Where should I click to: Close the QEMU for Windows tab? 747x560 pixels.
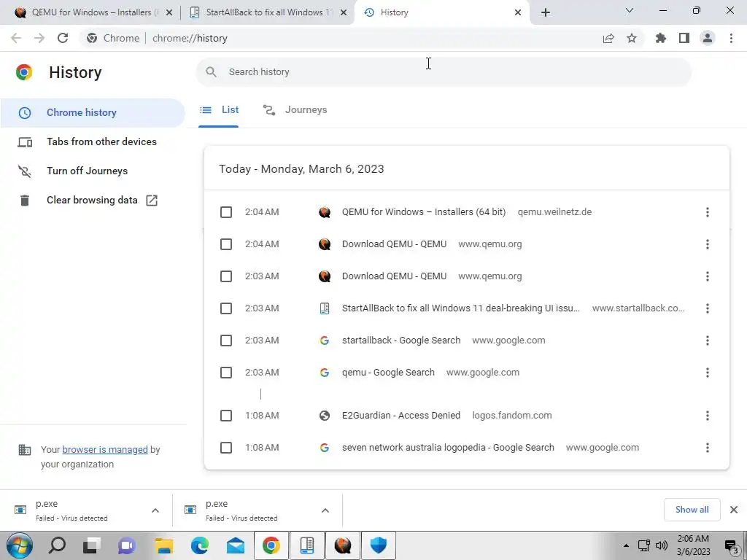[x=169, y=12]
